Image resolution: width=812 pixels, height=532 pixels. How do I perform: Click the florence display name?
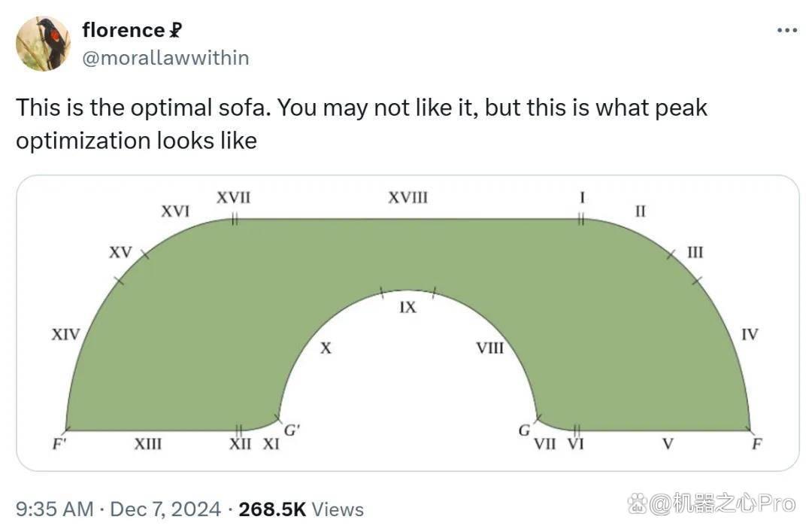(x=123, y=30)
